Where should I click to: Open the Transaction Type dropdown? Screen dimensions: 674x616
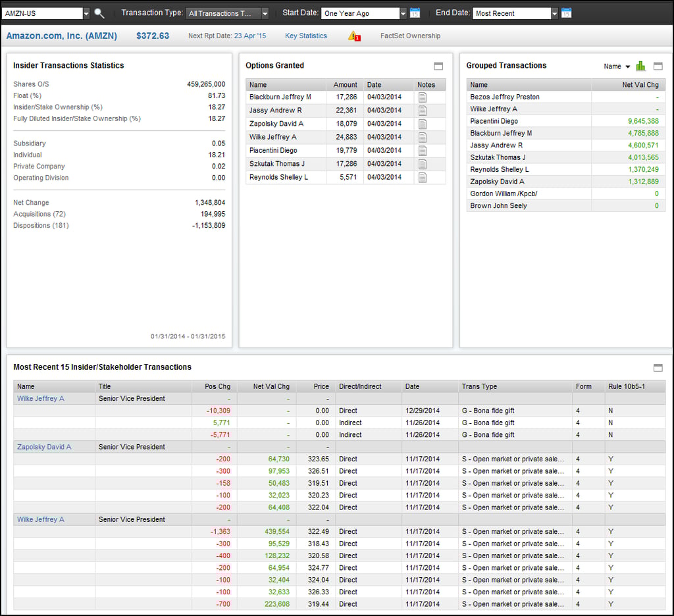click(228, 14)
